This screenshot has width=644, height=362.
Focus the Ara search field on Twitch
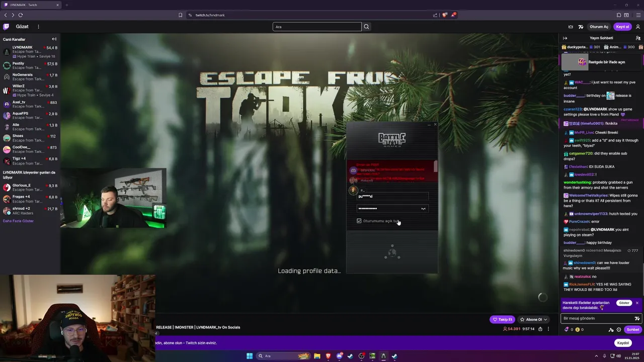(317, 27)
